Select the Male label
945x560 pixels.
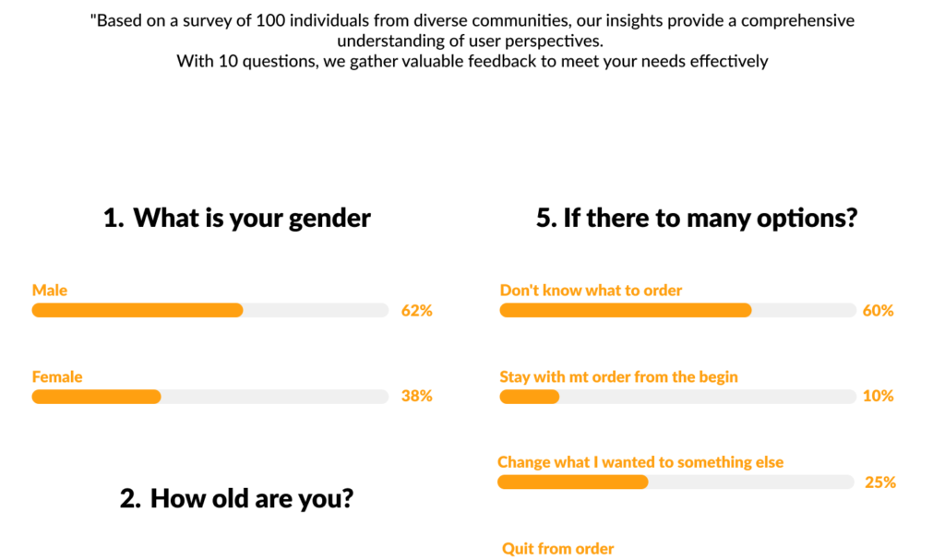(x=50, y=291)
